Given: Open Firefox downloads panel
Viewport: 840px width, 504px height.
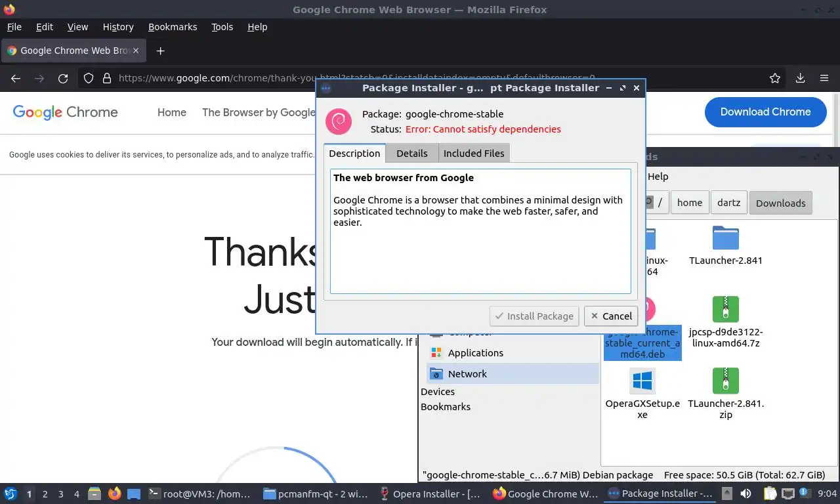Looking at the screenshot, I should (x=800, y=78).
